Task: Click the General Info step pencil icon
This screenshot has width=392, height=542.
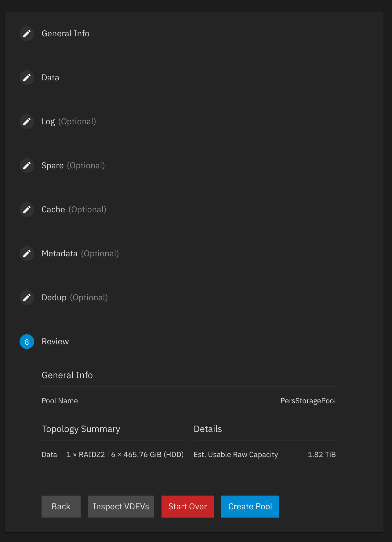Action: pyautogui.click(x=27, y=34)
